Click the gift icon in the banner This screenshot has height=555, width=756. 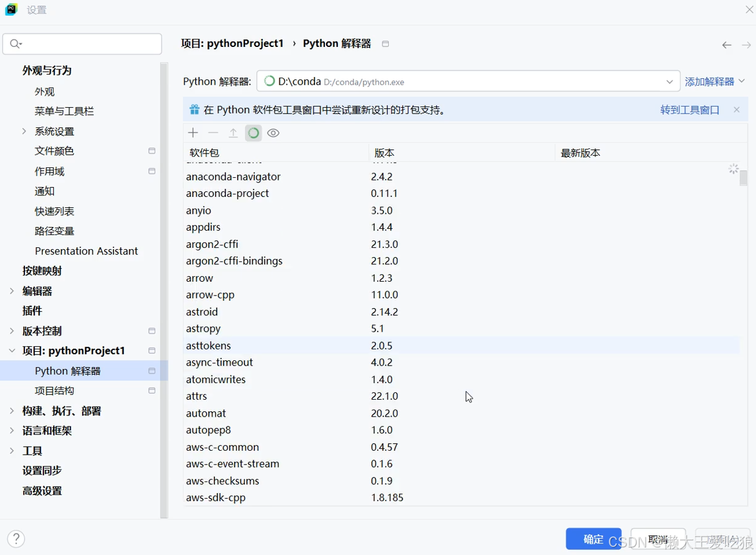click(x=195, y=109)
